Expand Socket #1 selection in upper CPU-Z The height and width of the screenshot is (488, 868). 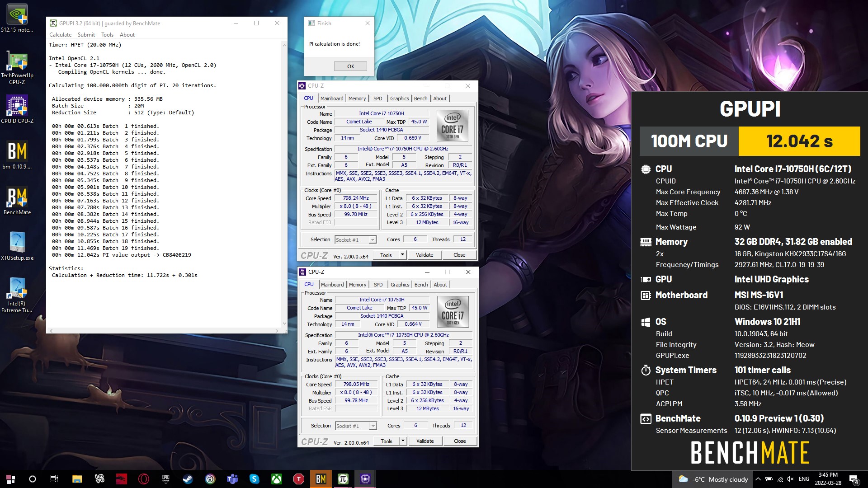coord(373,240)
